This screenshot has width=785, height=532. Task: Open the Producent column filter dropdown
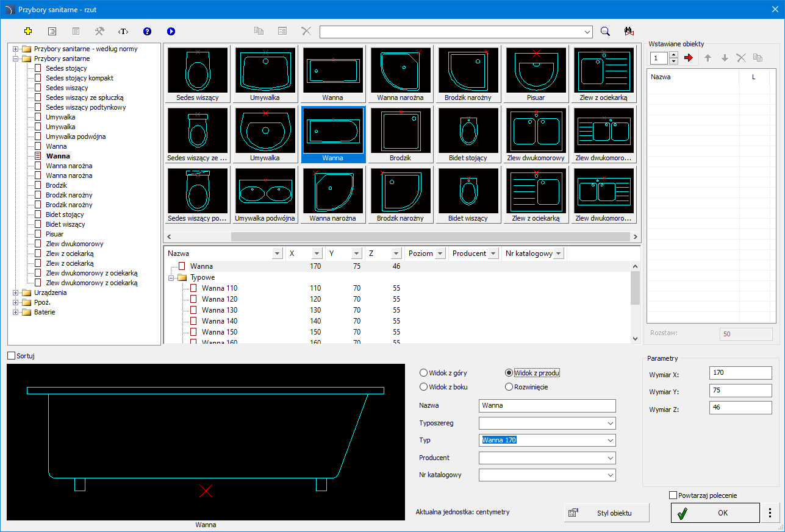pos(493,254)
